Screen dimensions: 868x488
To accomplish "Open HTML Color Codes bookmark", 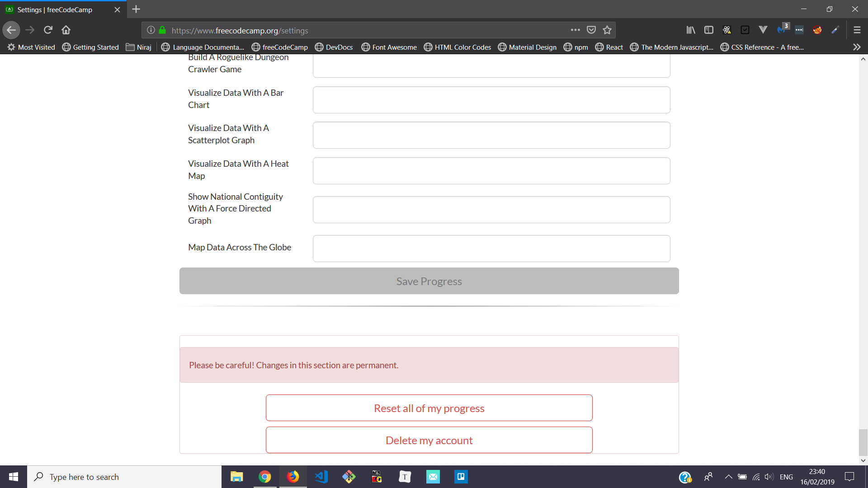I will (458, 47).
